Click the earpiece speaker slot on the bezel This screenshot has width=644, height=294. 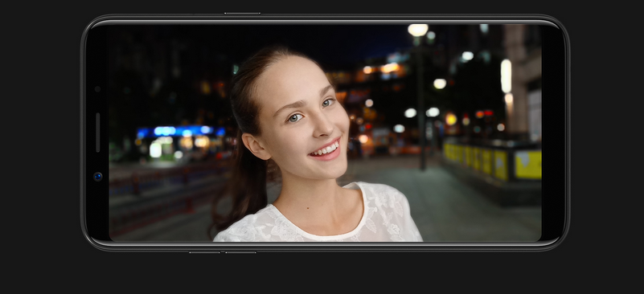98,133
